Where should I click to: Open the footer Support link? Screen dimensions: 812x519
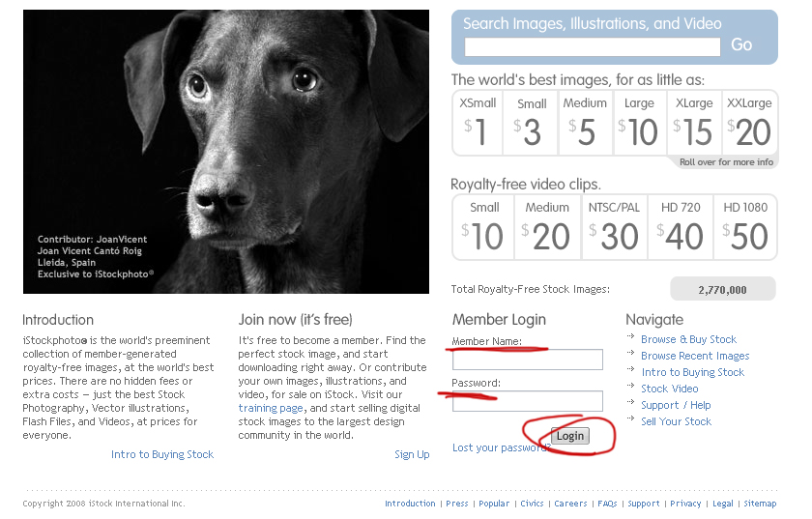pos(644,504)
